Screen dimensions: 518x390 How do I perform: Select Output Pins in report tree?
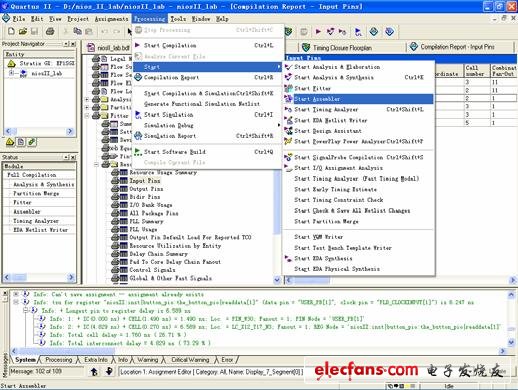pyautogui.click(x=146, y=189)
